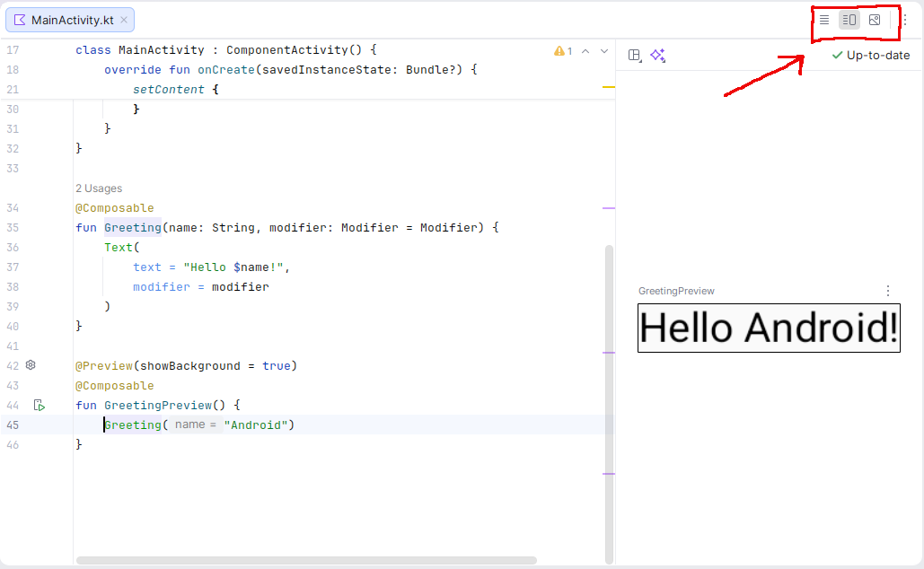Image resolution: width=924 pixels, height=569 pixels.
Task: Click the warning count indicator
Action: [x=563, y=51]
